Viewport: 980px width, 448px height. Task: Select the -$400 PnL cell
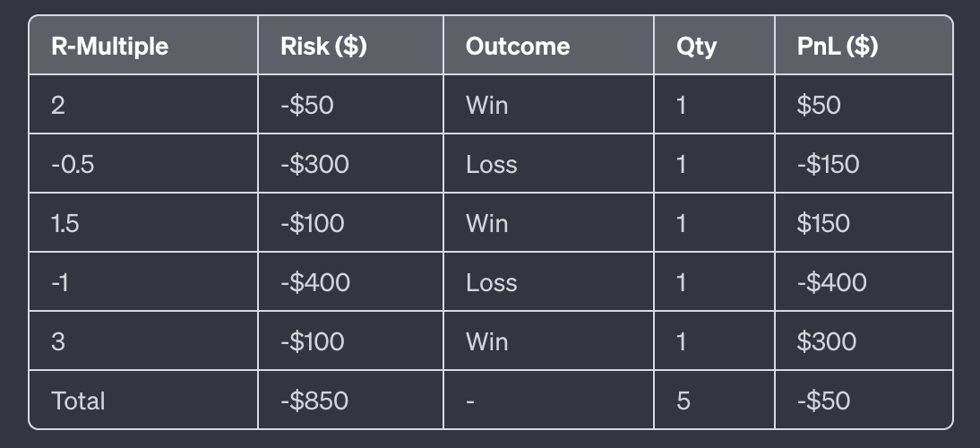tap(831, 283)
